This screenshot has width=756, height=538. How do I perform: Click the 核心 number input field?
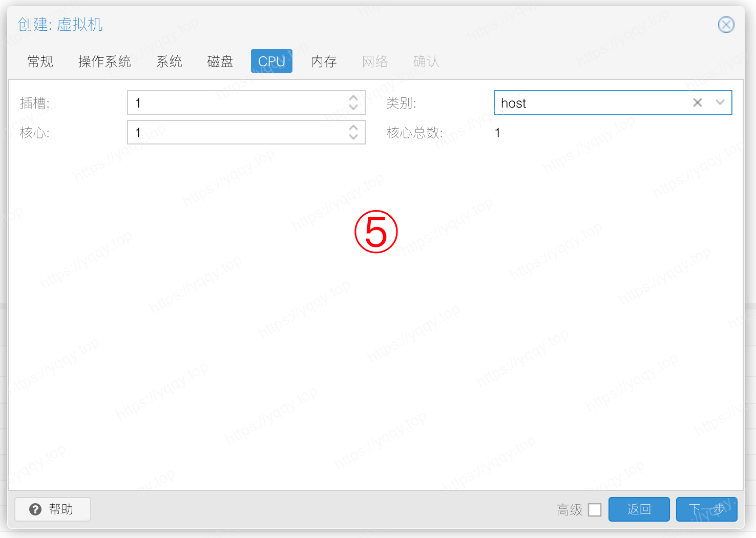[x=236, y=132]
